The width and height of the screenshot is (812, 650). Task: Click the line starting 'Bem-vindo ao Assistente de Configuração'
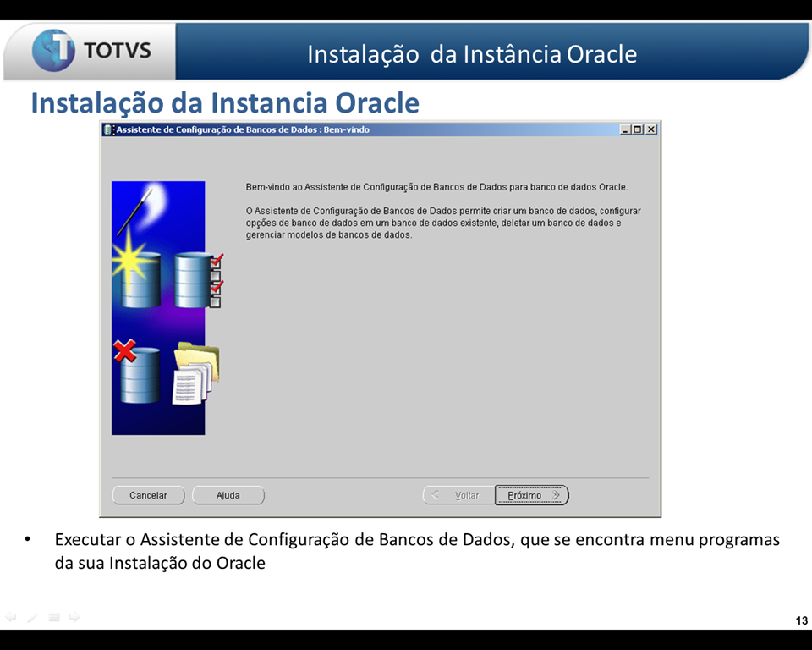coord(436,187)
